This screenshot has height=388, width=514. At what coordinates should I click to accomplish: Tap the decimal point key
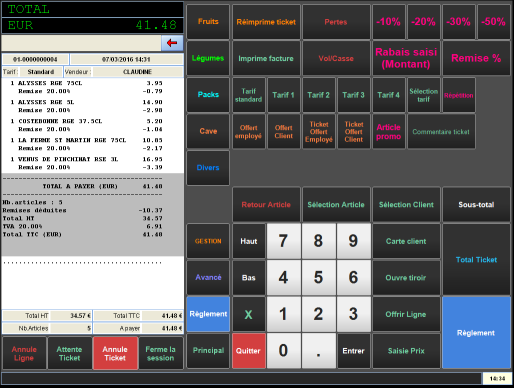point(319,351)
